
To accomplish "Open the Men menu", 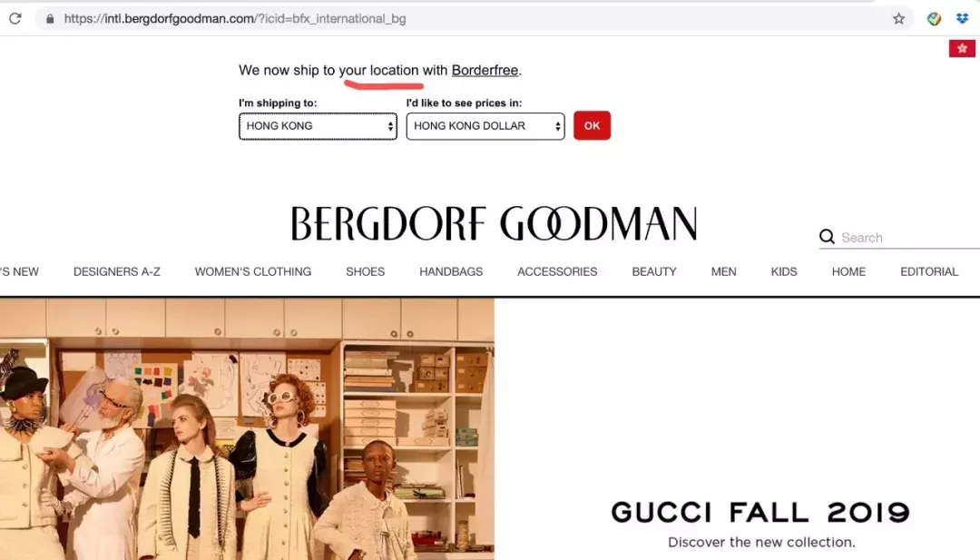I will point(724,272).
